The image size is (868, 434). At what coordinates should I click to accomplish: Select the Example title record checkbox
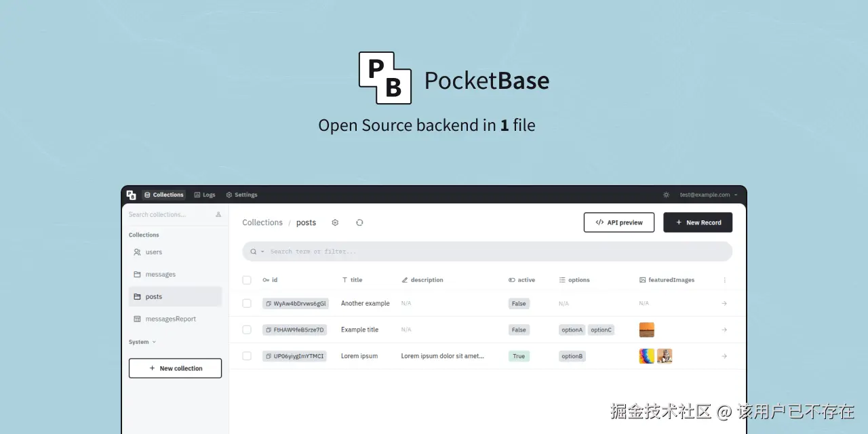point(247,330)
